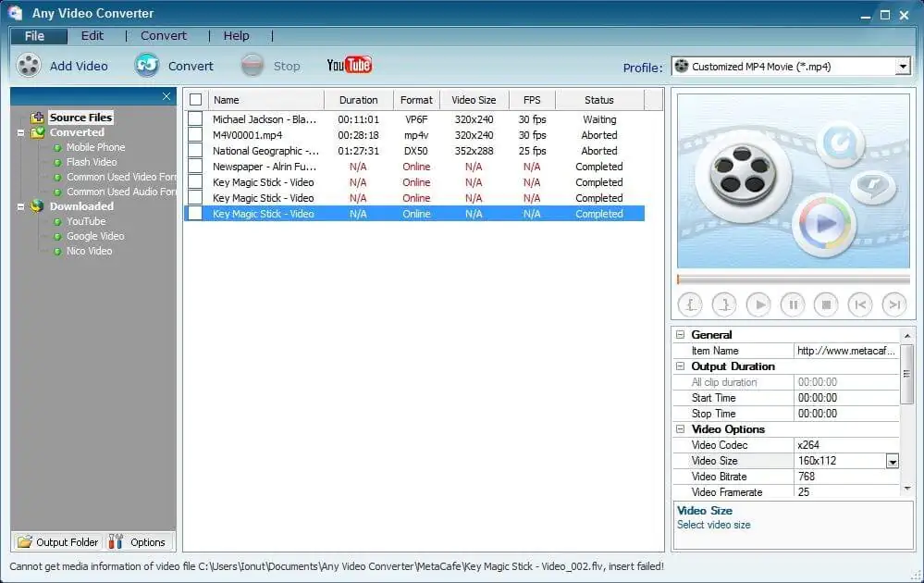Check the Michael Jackson video row box
924x583 pixels.
point(195,119)
